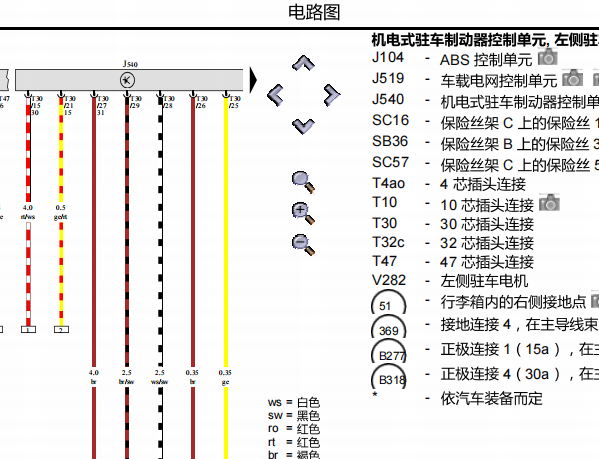Select SC57 fuse code
Image resolution: width=599 pixels, height=459 pixels.
(x=390, y=163)
